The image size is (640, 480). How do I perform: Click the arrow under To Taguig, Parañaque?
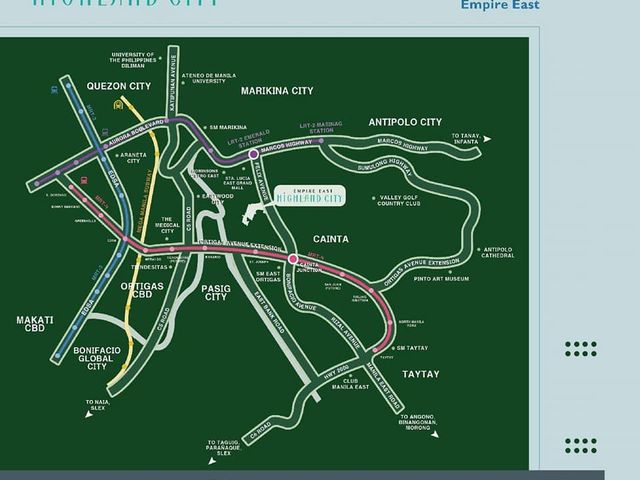[x=212, y=461]
